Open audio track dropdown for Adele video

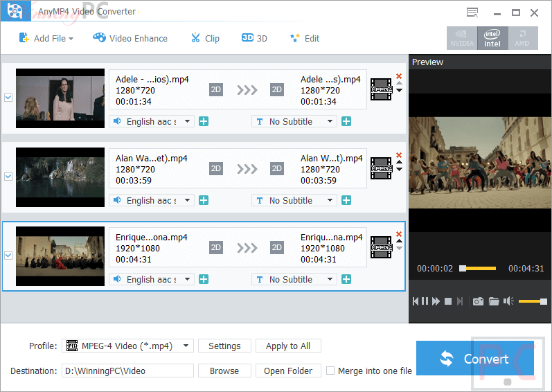[152, 121]
